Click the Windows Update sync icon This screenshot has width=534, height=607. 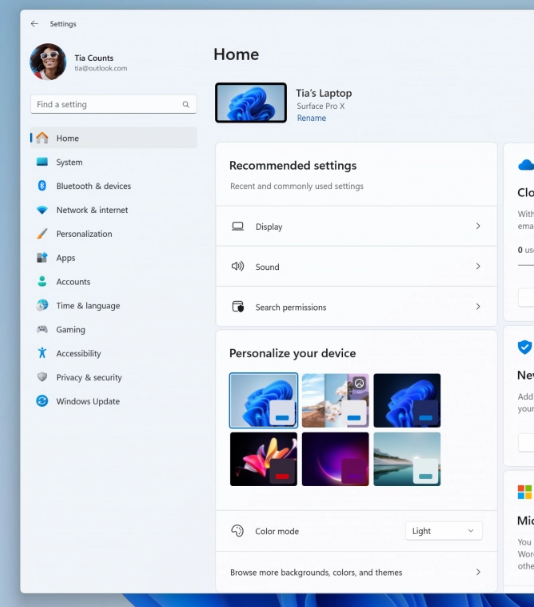point(42,401)
